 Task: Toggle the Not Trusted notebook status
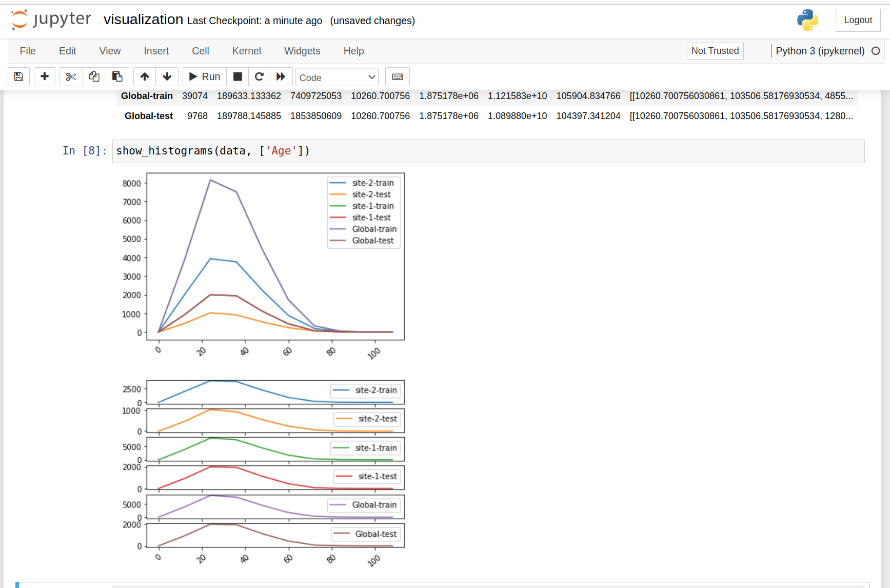[715, 51]
